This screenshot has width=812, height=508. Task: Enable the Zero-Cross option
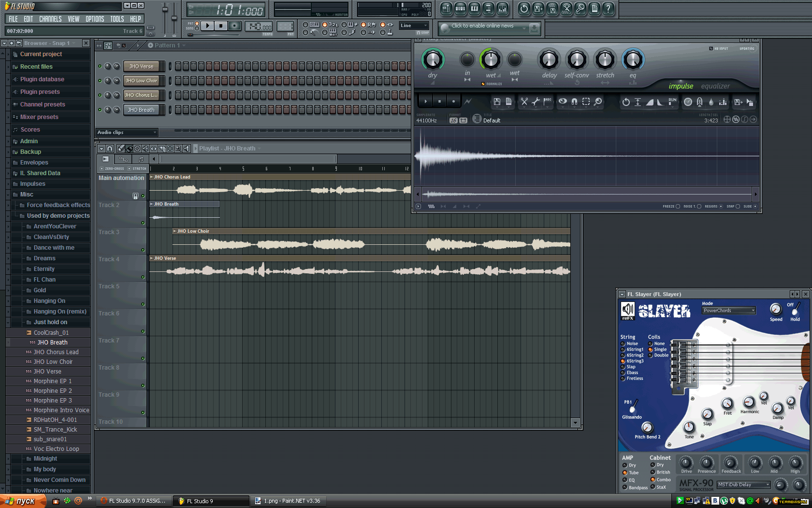tap(101, 169)
